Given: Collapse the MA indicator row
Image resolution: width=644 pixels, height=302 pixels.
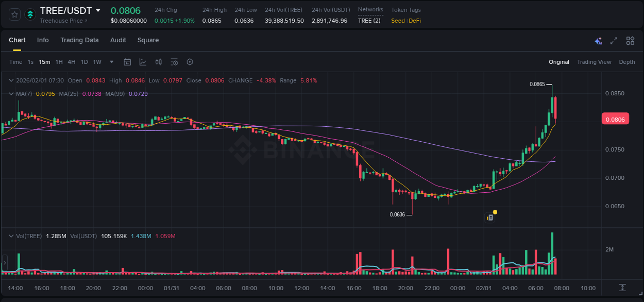Looking at the screenshot, I should click(x=11, y=94).
